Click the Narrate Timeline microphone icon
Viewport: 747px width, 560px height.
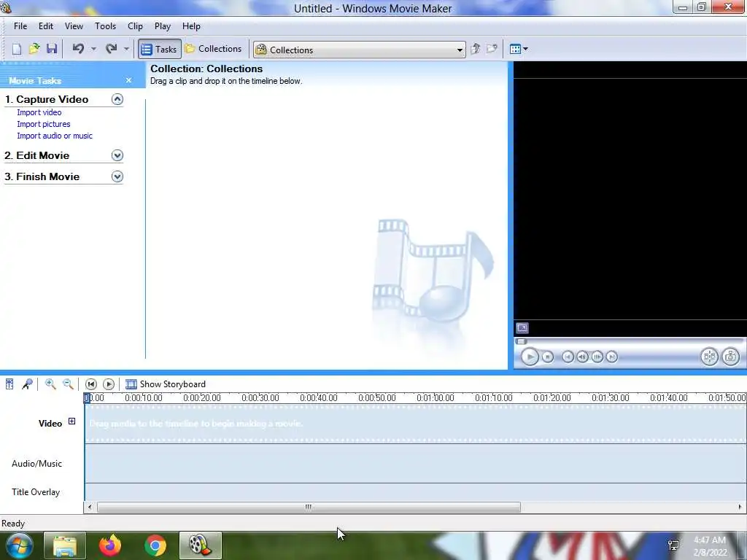coord(27,384)
